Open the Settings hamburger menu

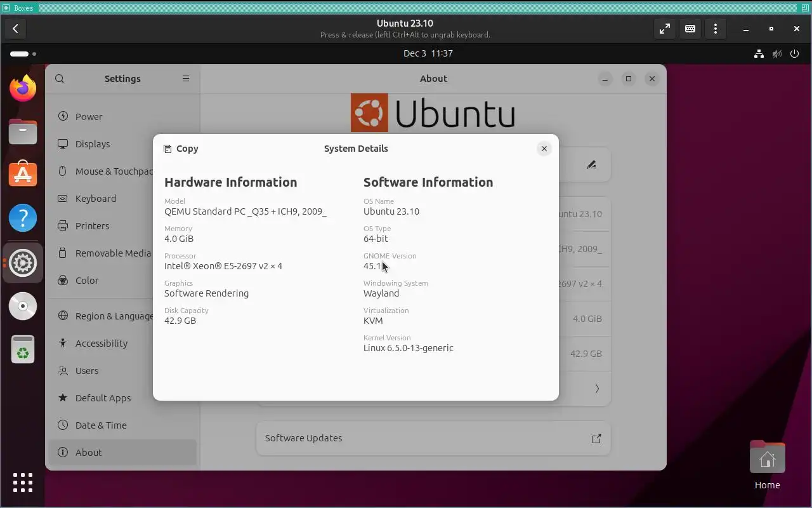[186, 79]
